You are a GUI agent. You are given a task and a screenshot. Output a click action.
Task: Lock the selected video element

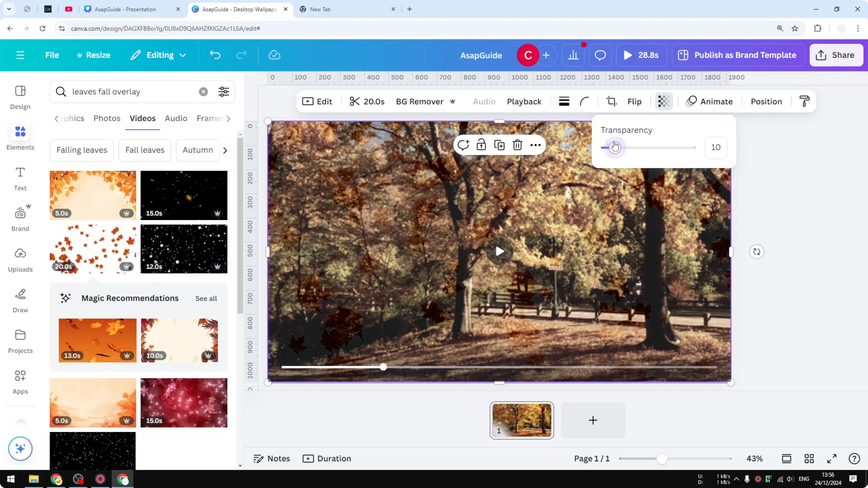(481, 145)
